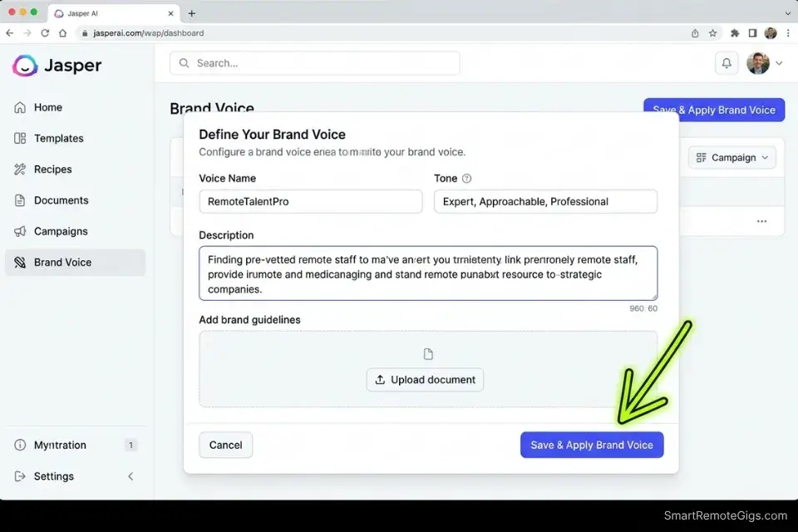Open the Templates section
The height and width of the screenshot is (532, 798).
[x=58, y=138]
